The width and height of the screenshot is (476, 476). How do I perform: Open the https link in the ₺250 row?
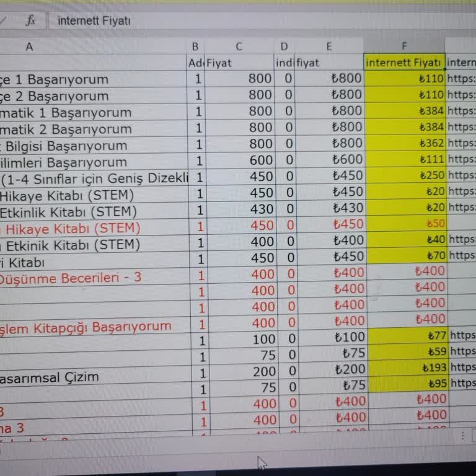point(461,175)
